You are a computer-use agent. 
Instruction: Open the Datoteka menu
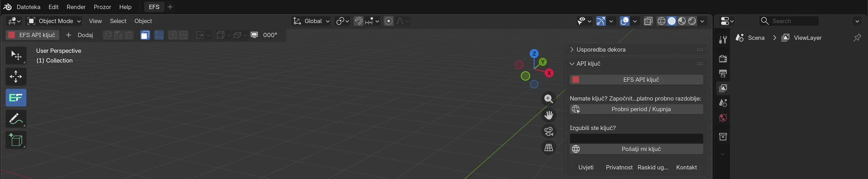click(28, 7)
